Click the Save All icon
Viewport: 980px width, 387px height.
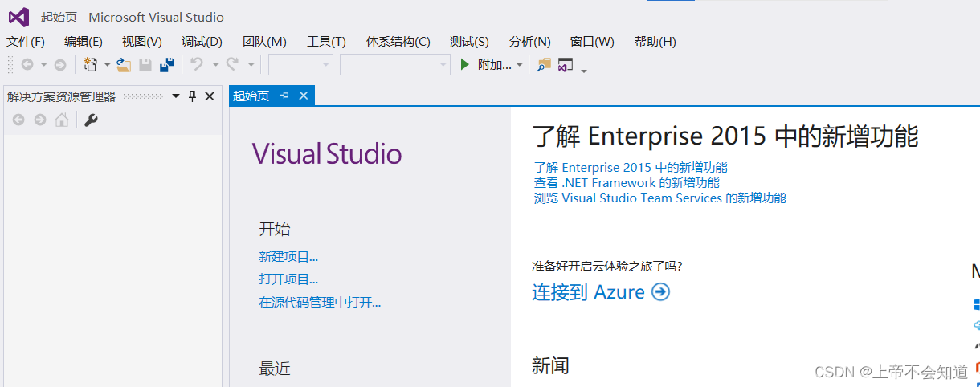pyautogui.click(x=167, y=65)
